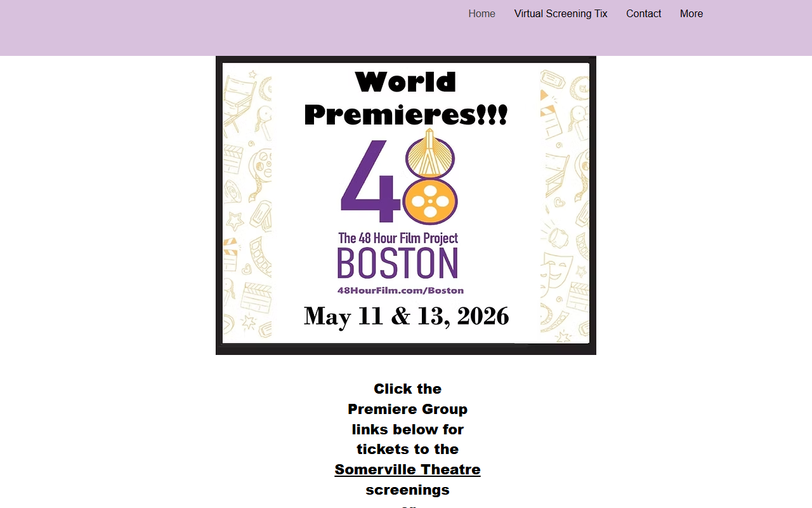The height and width of the screenshot is (508, 812).
Task: Open the Home navigation item
Action: coord(481,14)
